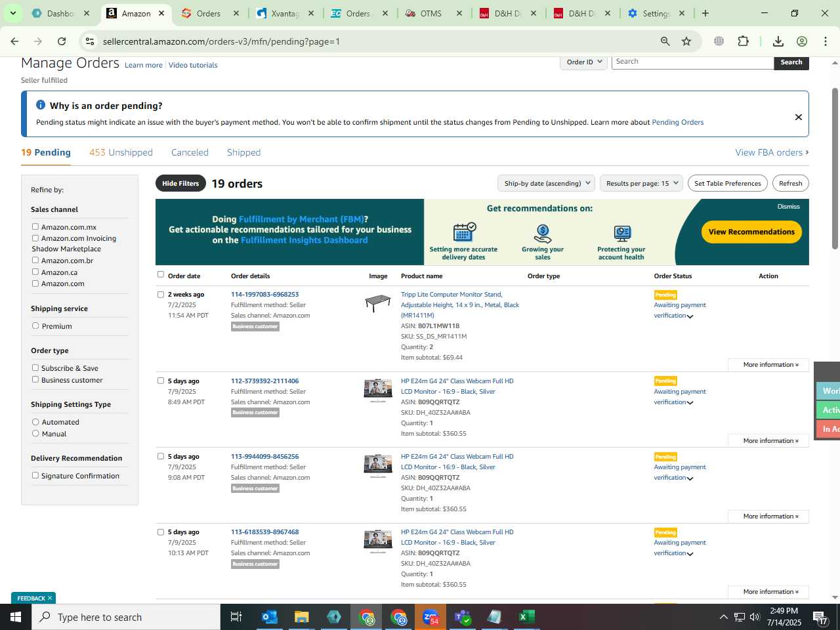Click the info icon beside Why is an order pending

point(41,105)
